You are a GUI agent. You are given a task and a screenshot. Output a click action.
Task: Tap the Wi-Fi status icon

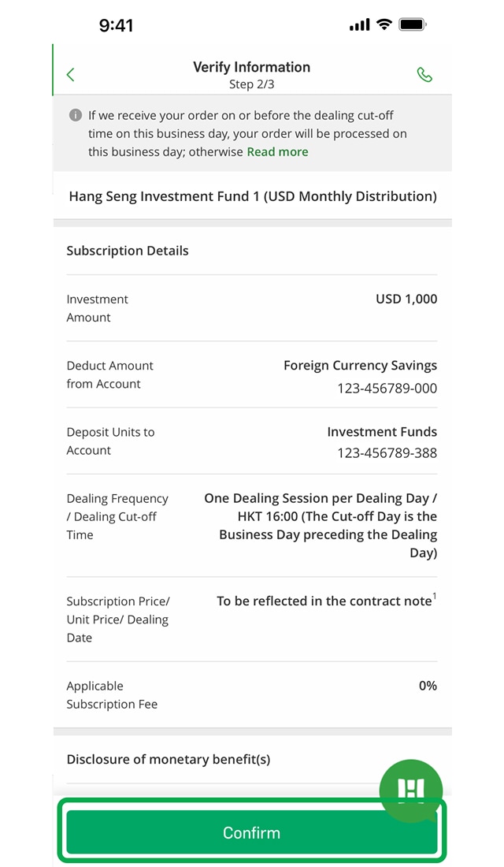pyautogui.click(x=384, y=25)
